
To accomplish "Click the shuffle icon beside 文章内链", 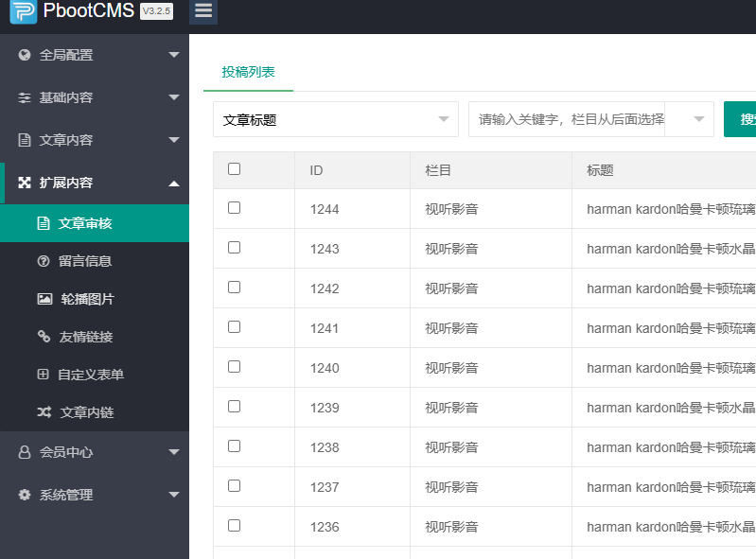I will [44, 412].
